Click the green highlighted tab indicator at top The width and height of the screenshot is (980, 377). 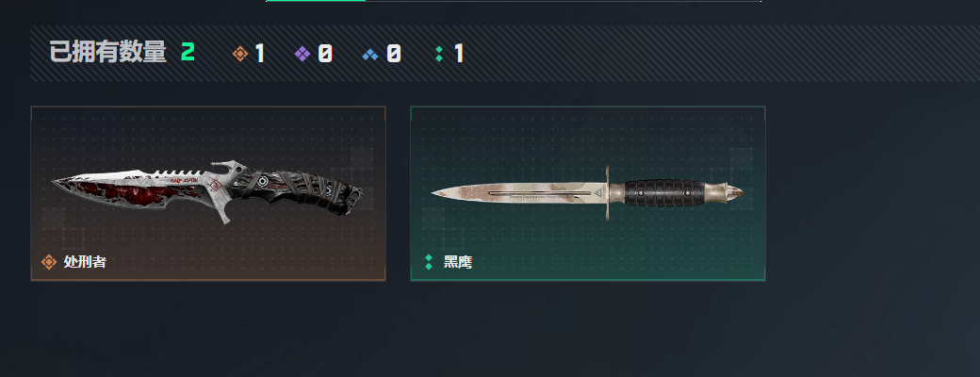point(316,1)
